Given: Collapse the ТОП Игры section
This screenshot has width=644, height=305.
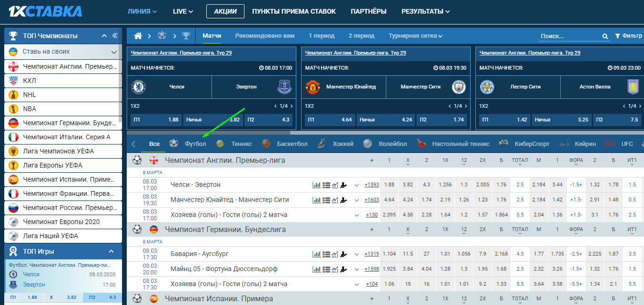Looking at the screenshot, I should (111, 251).
